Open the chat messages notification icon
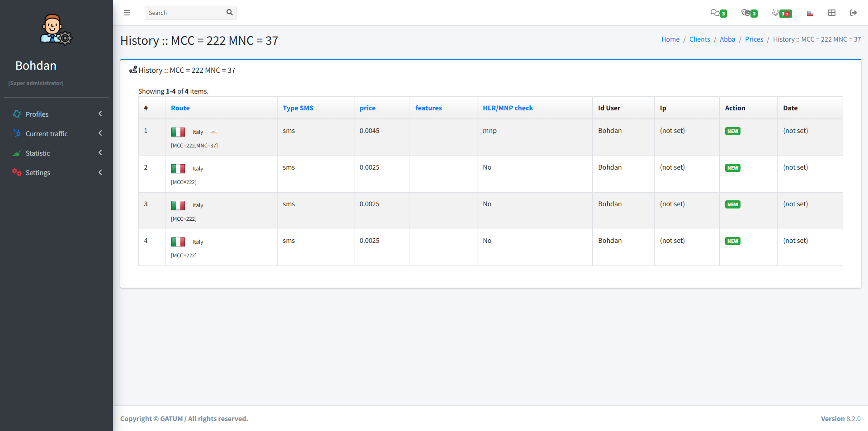This screenshot has width=868, height=431. click(x=715, y=13)
